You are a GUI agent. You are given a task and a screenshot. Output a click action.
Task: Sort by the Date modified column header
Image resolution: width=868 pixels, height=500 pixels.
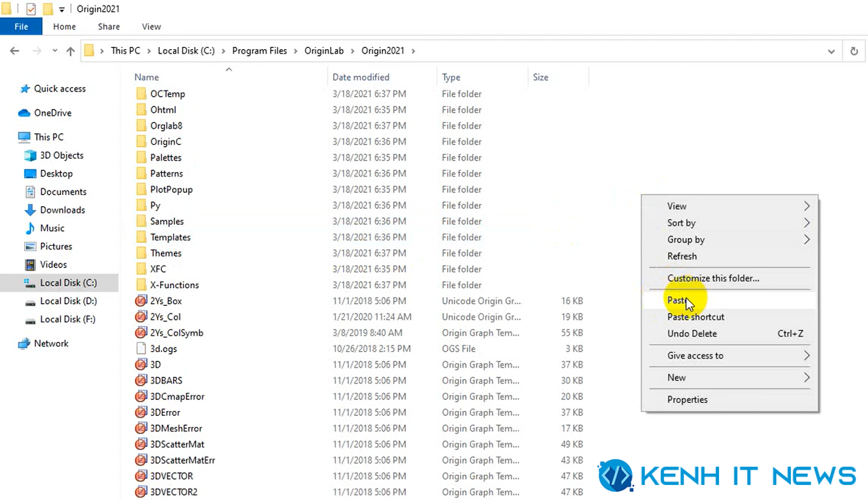pos(360,77)
